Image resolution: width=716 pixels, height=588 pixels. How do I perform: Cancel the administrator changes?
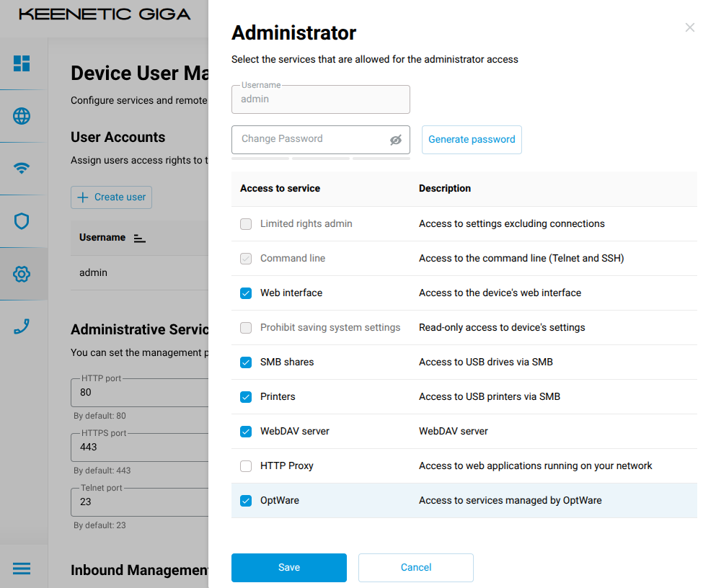point(416,568)
